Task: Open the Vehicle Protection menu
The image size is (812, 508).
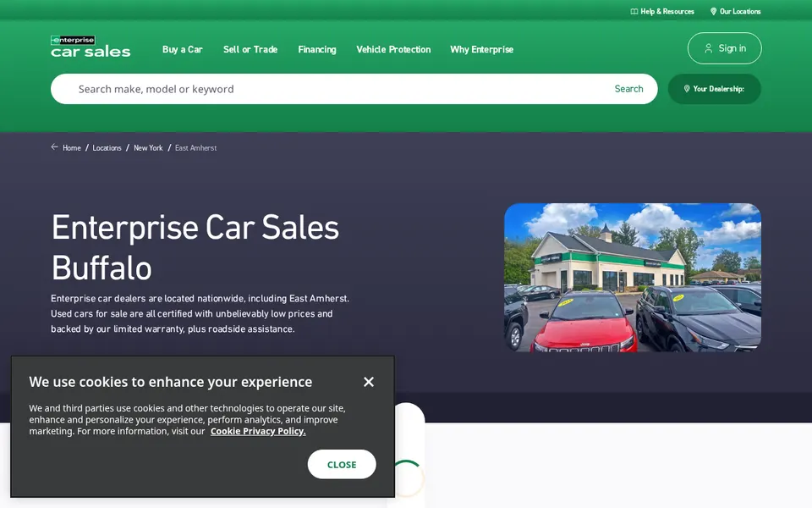Action: tap(393, 49)
